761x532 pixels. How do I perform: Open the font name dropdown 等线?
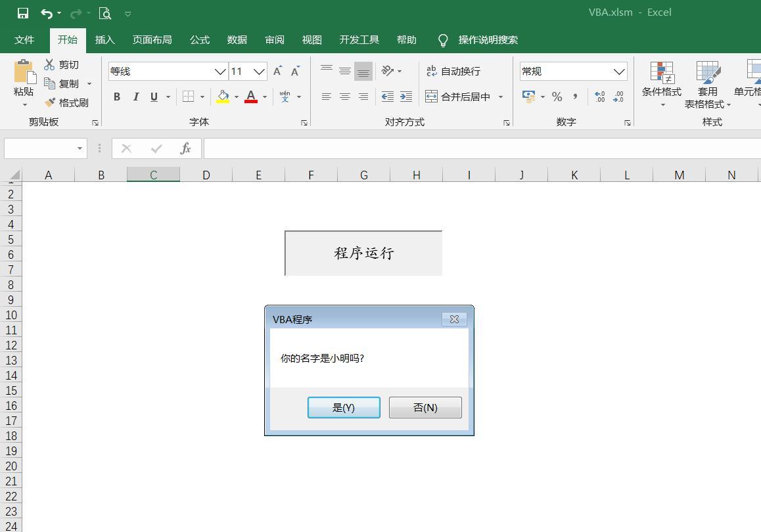(x=219, y=71)
